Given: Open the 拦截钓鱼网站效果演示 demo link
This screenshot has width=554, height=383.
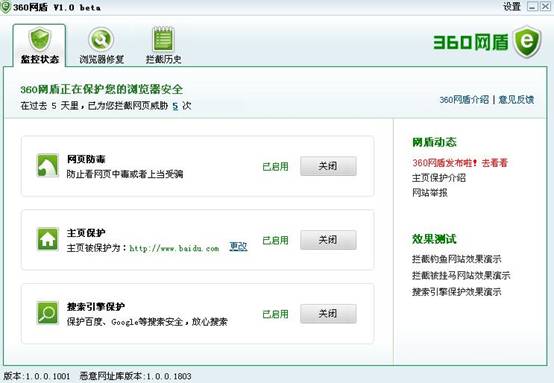Looking at the screenshot, I should tap(456, 259).
